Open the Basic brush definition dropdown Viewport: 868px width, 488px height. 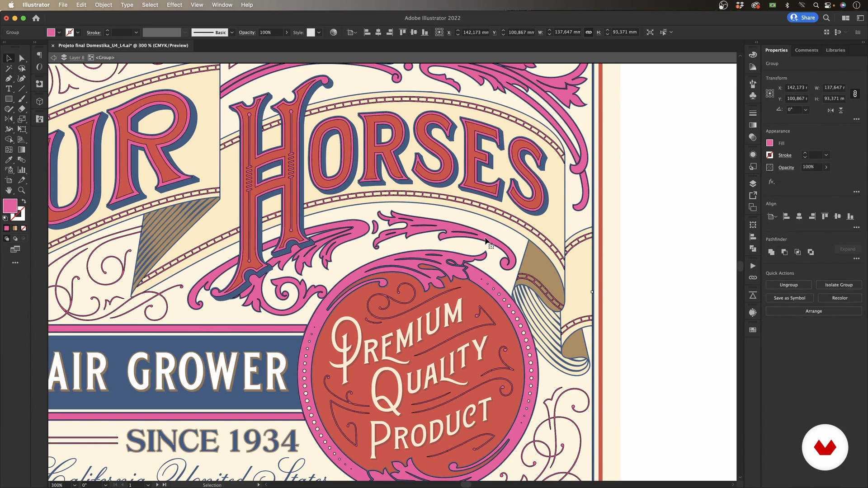click(x=232, y=33)
